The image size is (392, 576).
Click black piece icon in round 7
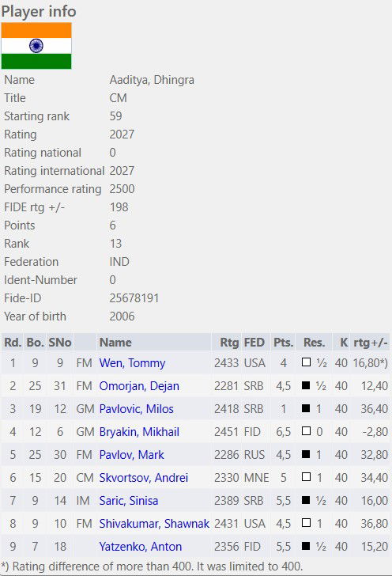(306, 500)
